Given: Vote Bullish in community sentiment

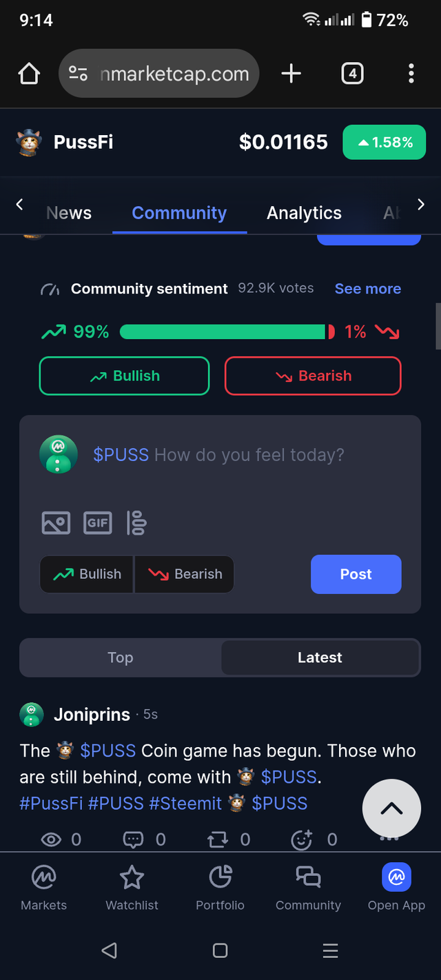Looking at the screenshot, I should tap(124, 376).
